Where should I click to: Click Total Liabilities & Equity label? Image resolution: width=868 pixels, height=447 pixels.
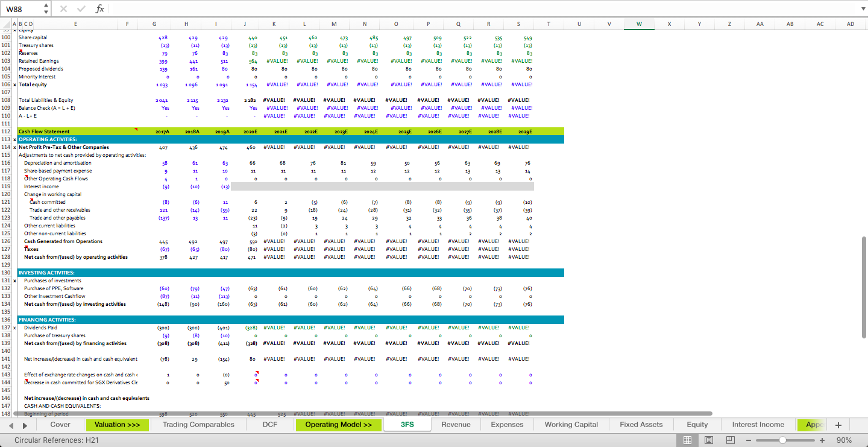(46, 100)
